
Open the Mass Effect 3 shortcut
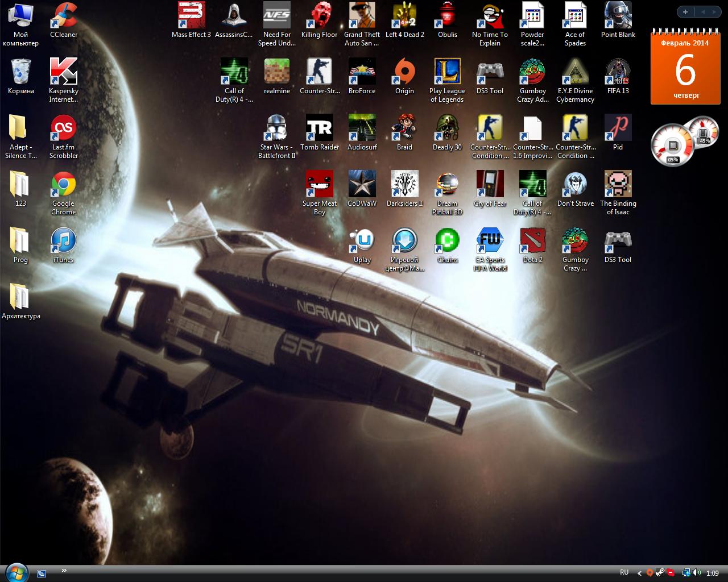point(191,16)
